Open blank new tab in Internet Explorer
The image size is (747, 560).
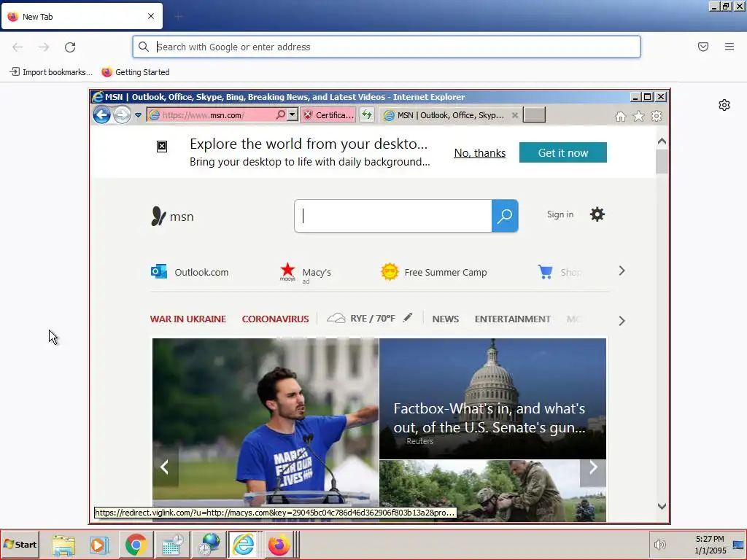(534, 115)
